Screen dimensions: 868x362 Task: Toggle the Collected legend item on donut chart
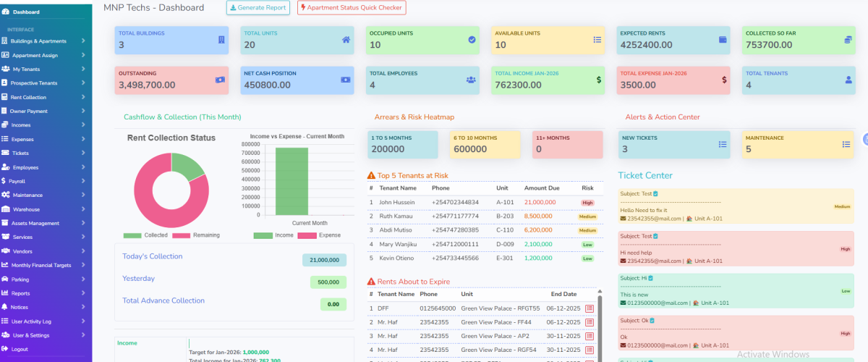(146, 235)
